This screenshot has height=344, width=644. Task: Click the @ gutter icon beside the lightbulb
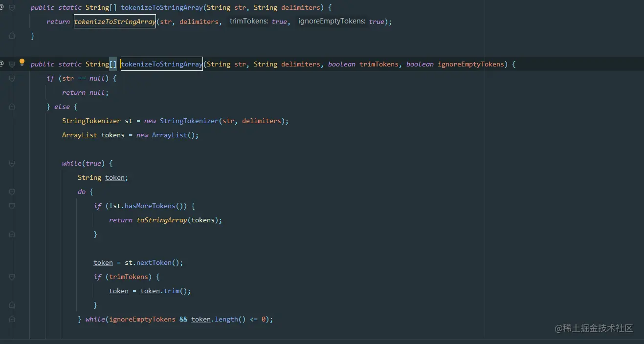(1, 64)
